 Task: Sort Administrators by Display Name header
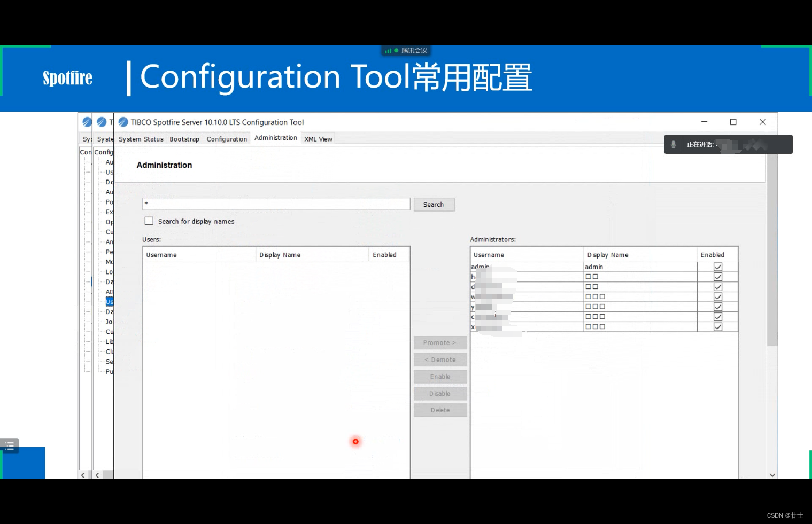click(640, 255)
